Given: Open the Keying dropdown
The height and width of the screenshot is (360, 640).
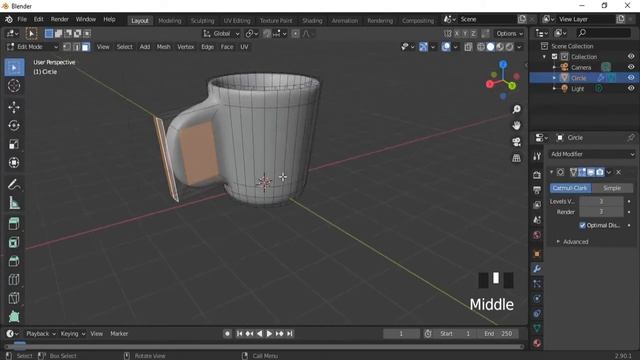Looking at the screenshot, I should (73, 333).
